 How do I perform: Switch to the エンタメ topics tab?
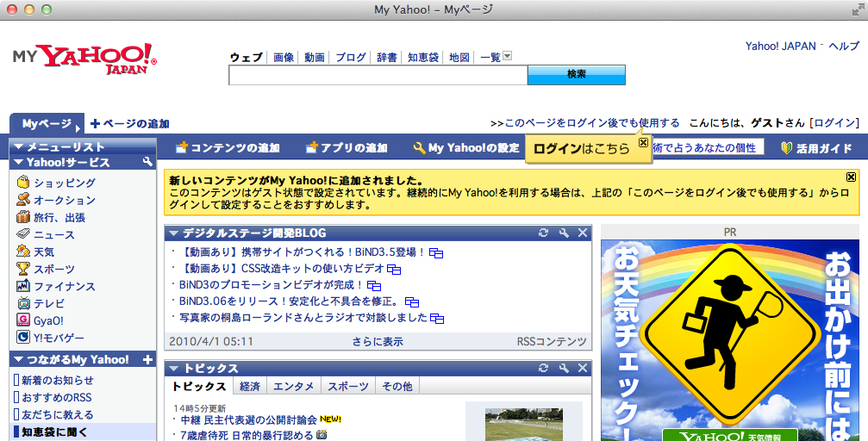tap(293, 386)
